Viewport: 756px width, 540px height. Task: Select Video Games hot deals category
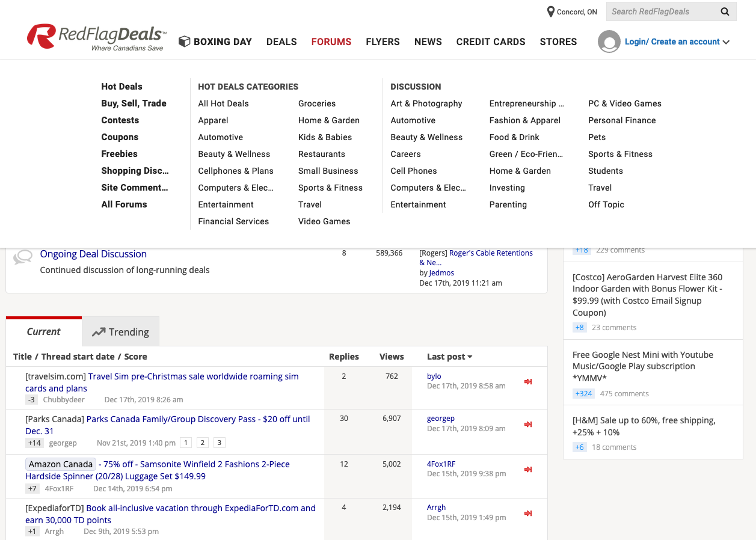tap(324, 221)
